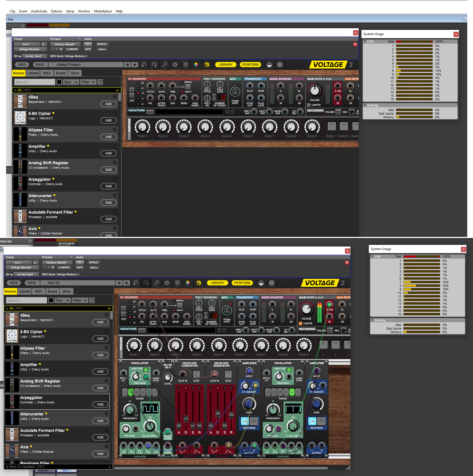Toggle BYPASS in the Kick 05 plugin header
This screenshot has width=473, height=476.
coord(94,262)
